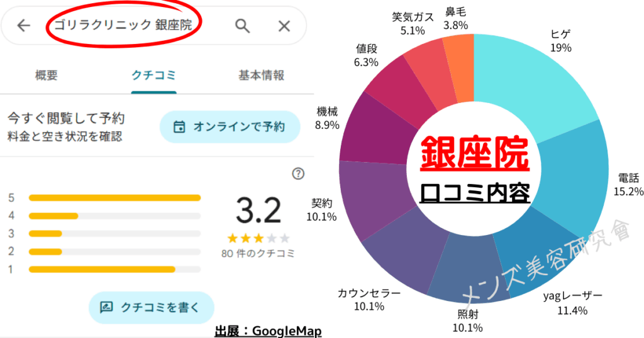Click the star rating icons

(258, 238)
